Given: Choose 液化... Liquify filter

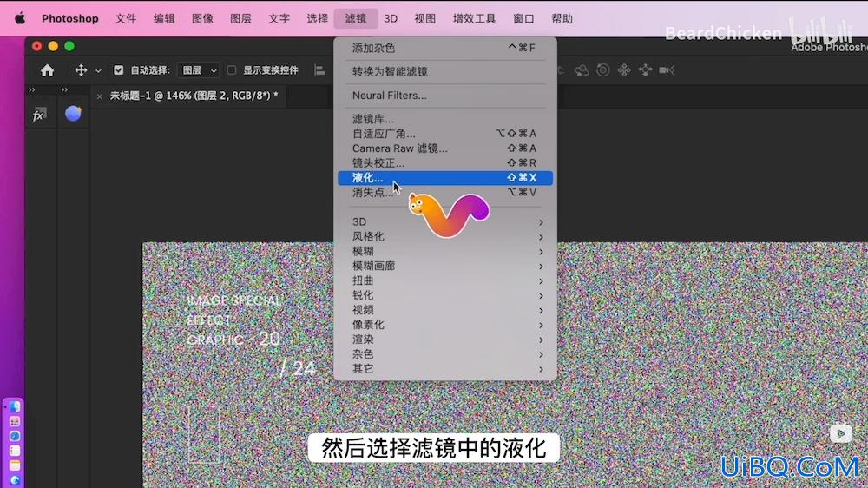Looking at the screenshot, I should click(445, 178).
